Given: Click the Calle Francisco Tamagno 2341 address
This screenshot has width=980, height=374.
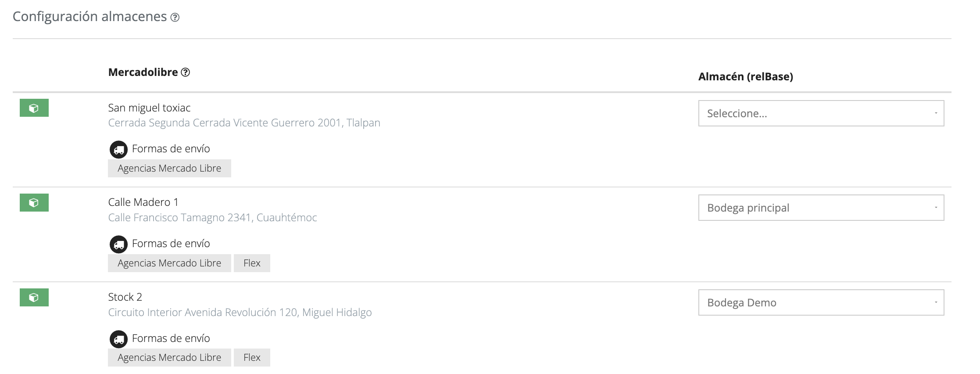Looking at the screenshot, I should pyautogui.click(x=212, y=218).
